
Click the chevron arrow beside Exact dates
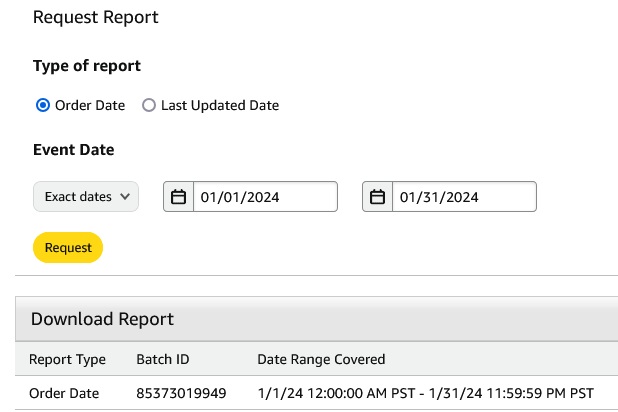coord(125,196)
